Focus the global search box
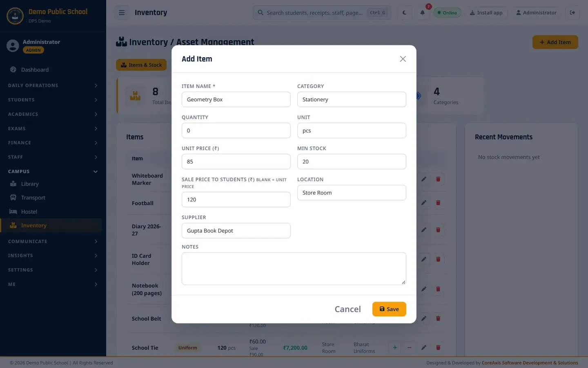Viewport: 588px width, 368px height. (x=322, y=13)
